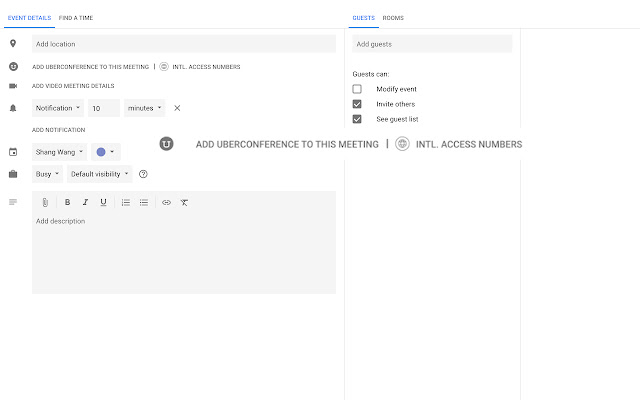Click the visibility help question mark icon
This screenshot has height=400, width=640.
pos(143,174)
